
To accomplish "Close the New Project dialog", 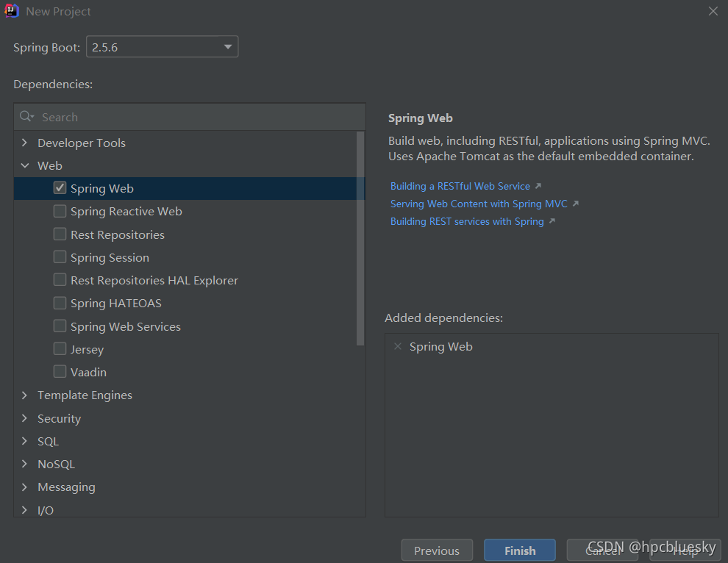I will click(713, 11).
